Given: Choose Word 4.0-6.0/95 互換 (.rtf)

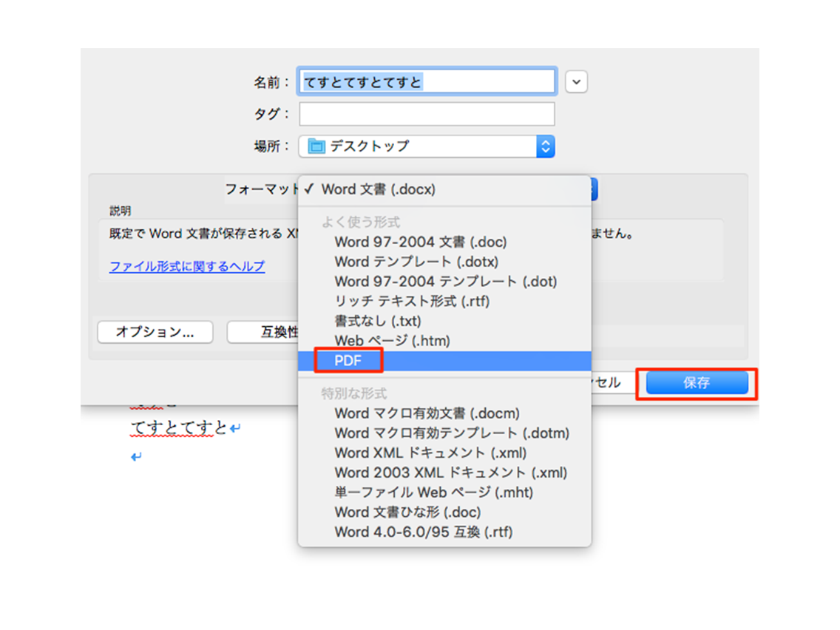Looking at the screenshot, I should 444,532.
